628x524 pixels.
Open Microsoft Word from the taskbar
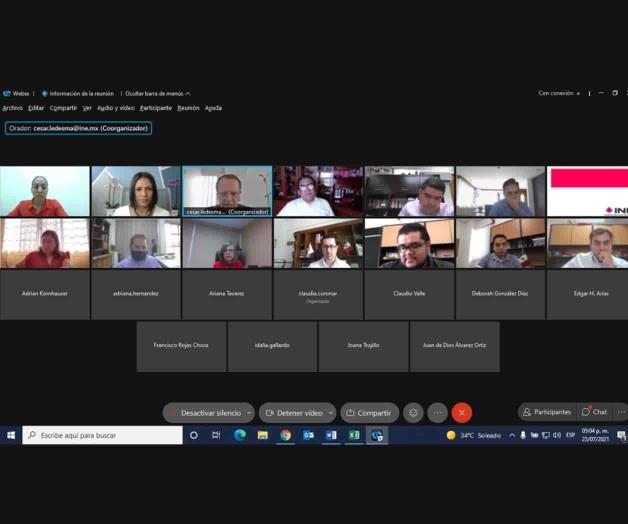[331, 435]
